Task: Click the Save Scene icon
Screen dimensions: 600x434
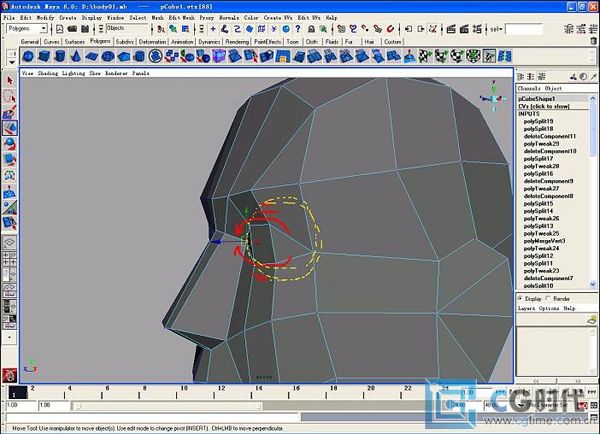Action: point(85,29)
